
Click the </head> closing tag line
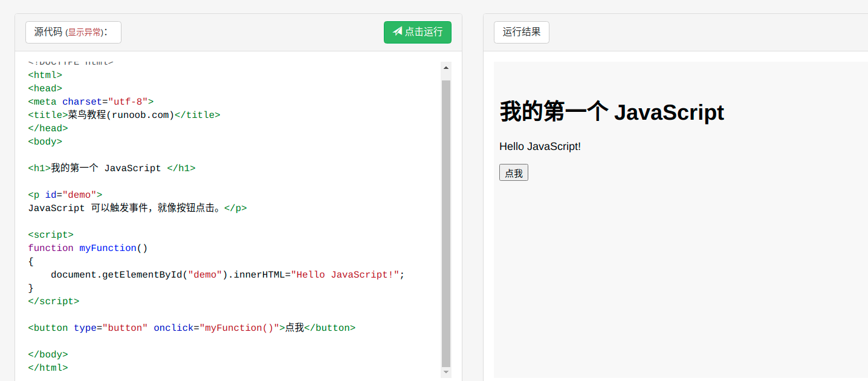48,128
